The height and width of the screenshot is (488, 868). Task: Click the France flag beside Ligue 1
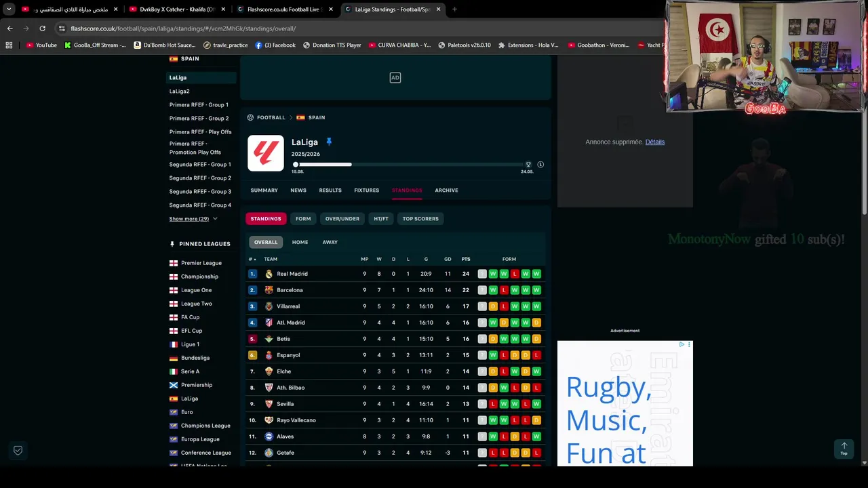pos(174,344)
